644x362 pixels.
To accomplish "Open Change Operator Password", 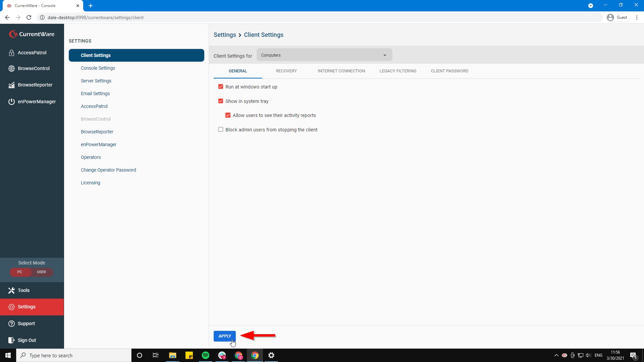I will pos(108,170).
